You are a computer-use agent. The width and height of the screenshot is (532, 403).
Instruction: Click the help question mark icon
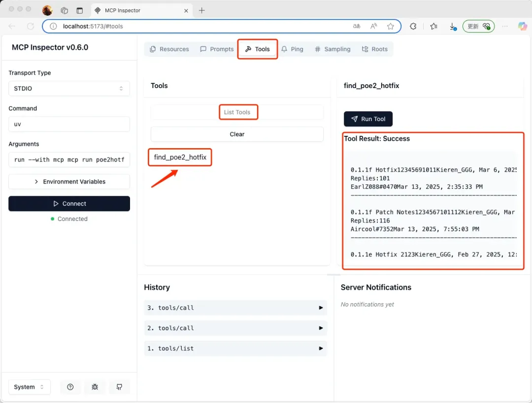[70, 387]
